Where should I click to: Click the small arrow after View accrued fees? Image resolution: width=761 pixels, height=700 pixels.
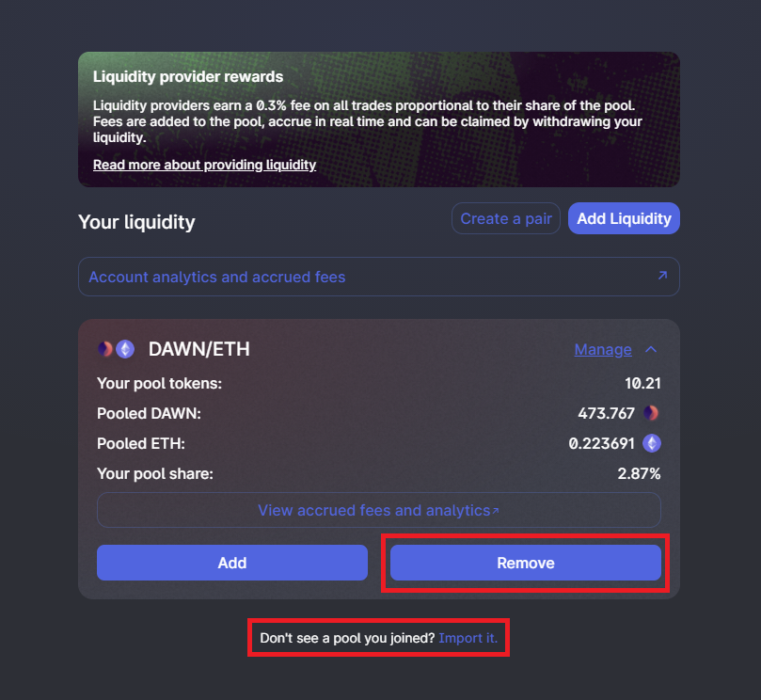496,511
